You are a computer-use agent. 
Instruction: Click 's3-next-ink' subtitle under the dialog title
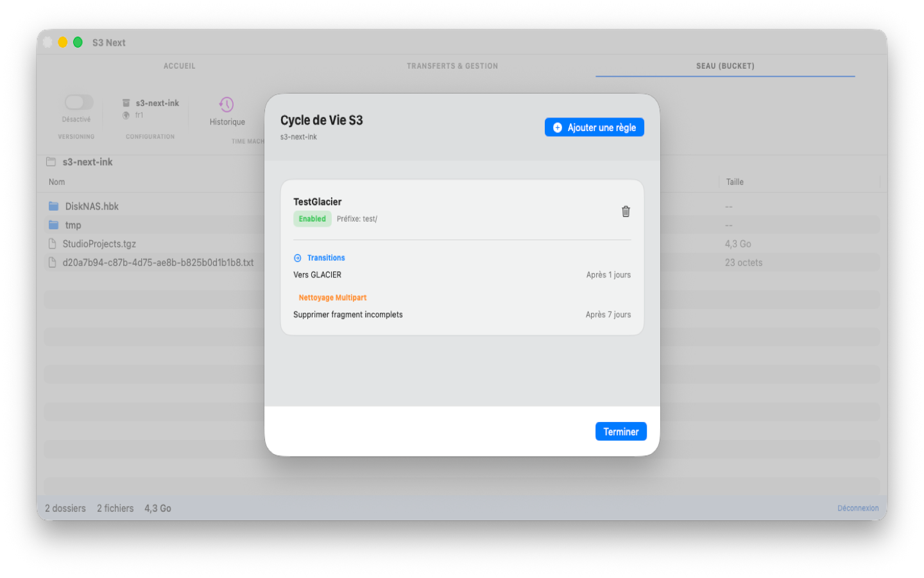pyautogui.click(x=298, y=137)
